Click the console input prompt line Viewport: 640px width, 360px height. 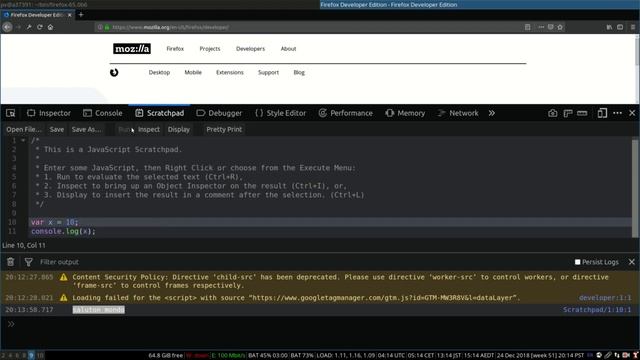click(320, 324)
